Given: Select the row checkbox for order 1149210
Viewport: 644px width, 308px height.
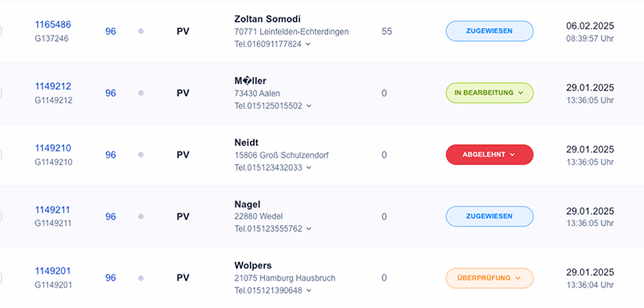Looking at the screenshot, I should click(1, 155).
